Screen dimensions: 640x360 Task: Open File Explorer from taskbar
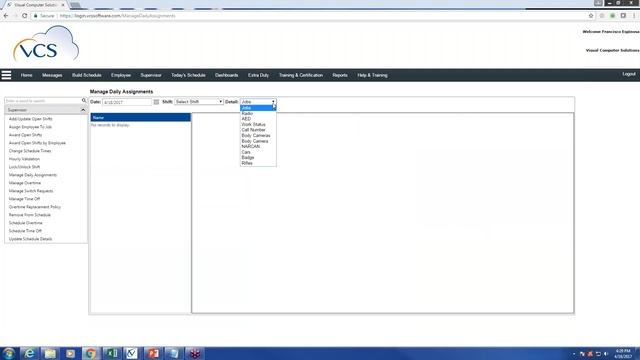[x=50, y=353]
